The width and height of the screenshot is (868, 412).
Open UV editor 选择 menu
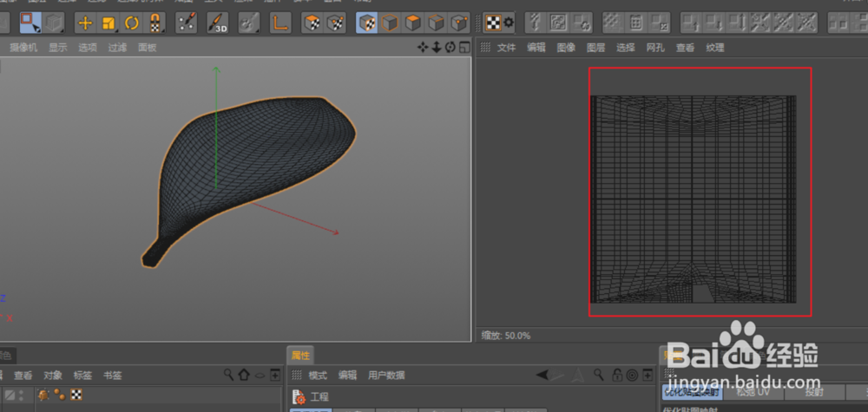(626, 48)
